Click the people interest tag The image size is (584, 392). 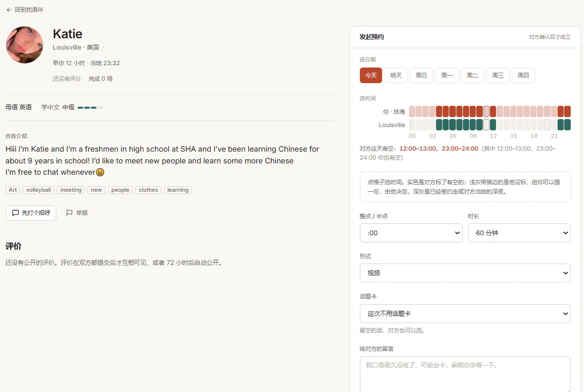click(120, 190)
